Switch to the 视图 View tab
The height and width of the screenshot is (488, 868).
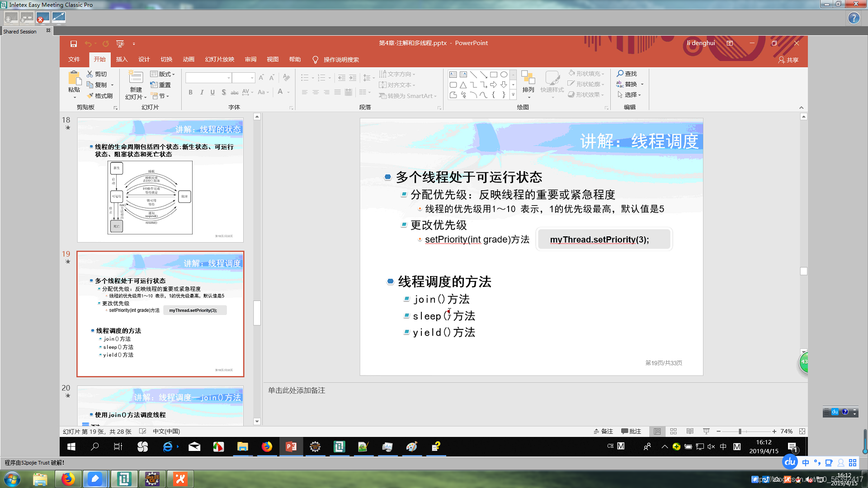click(x=273, y=60)
